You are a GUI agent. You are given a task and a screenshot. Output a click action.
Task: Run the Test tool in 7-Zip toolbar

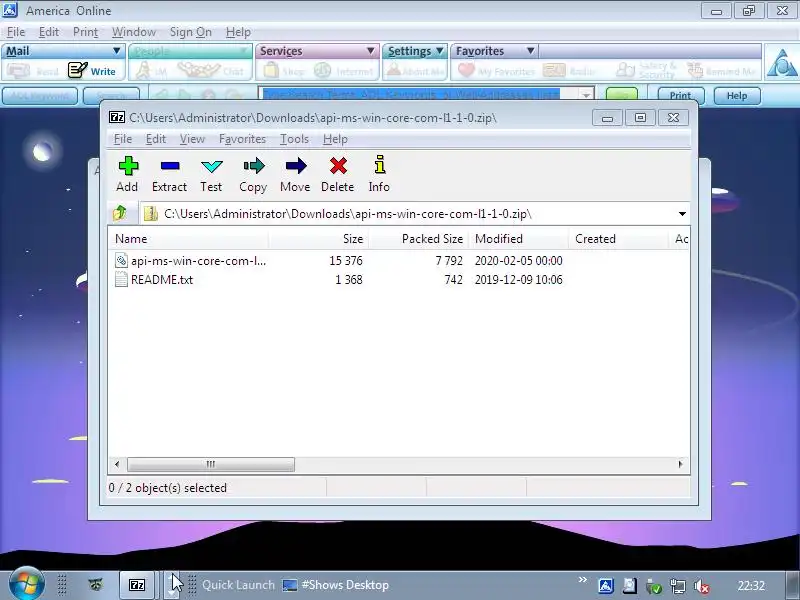pyautogui.click(x=211, y=166)
